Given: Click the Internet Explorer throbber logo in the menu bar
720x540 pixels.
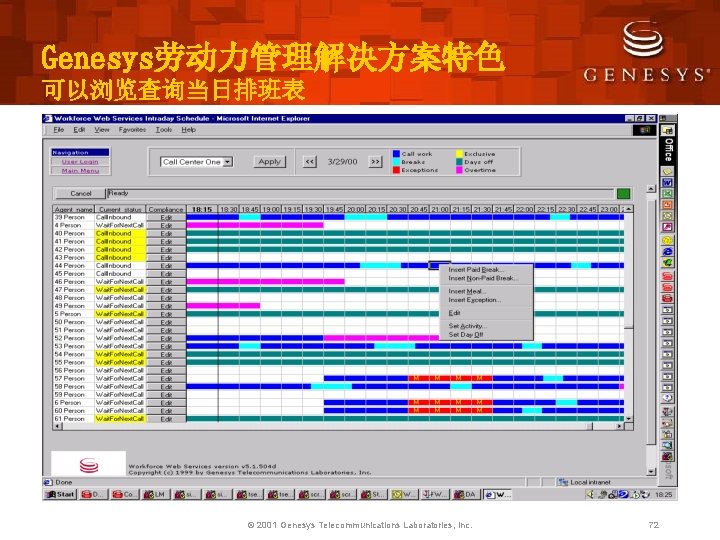Looking at the screenshot, I should (x=644, y=130).
